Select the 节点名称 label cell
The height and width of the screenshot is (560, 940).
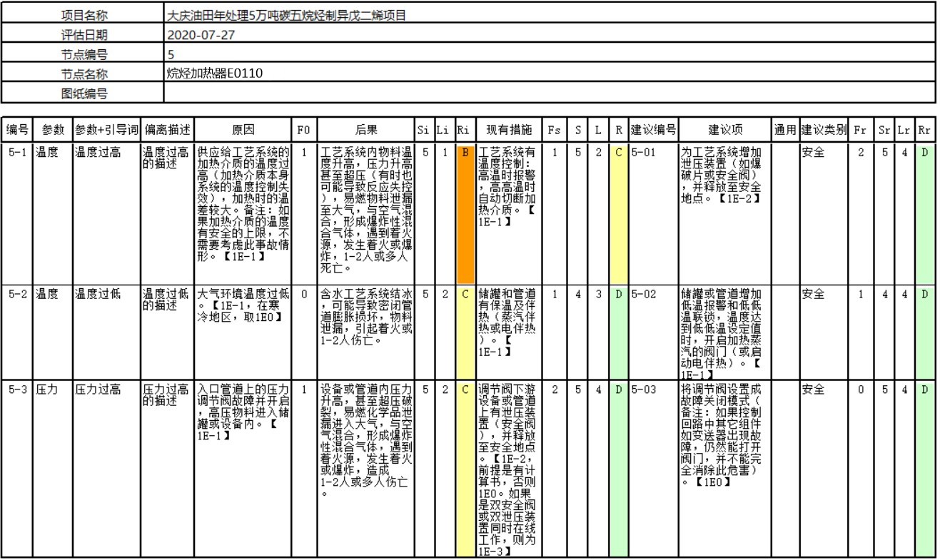83,73
